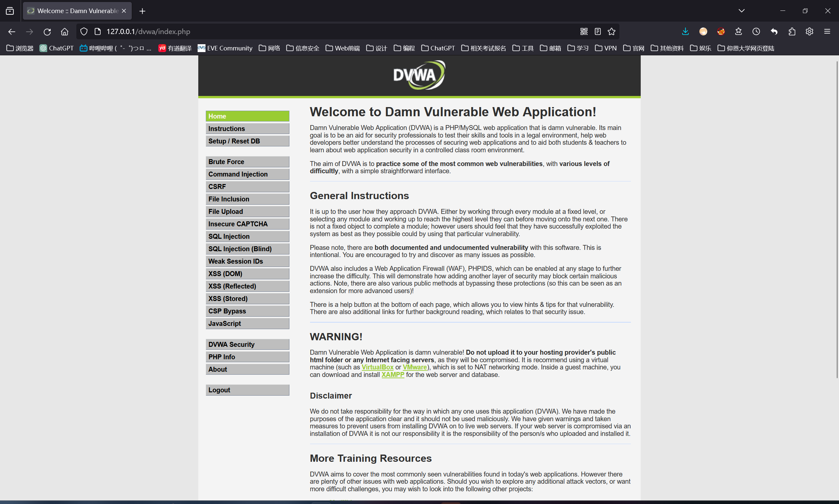Open the 有道翻译 bookmark
This screenshot has width=839, height=504.
(175, 48)
